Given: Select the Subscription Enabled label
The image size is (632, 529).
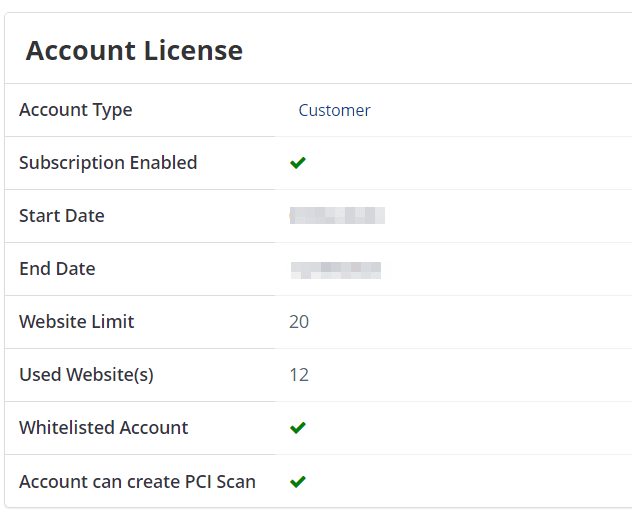Looking at the screenshot, I should [x=108, y=163].
